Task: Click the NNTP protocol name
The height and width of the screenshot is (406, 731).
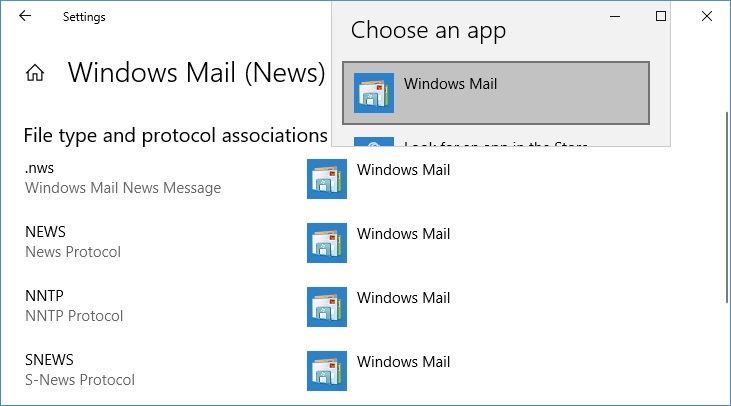Action: coord(44,296)
